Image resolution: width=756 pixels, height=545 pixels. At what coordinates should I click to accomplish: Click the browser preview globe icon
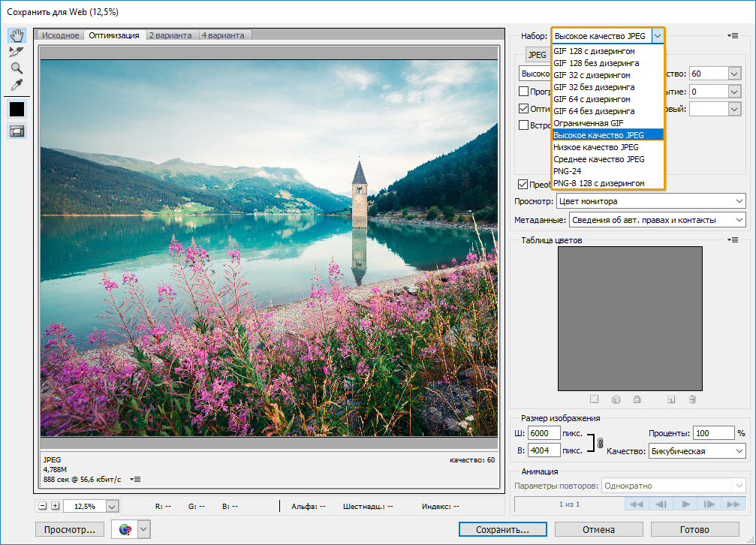point(125,529)
